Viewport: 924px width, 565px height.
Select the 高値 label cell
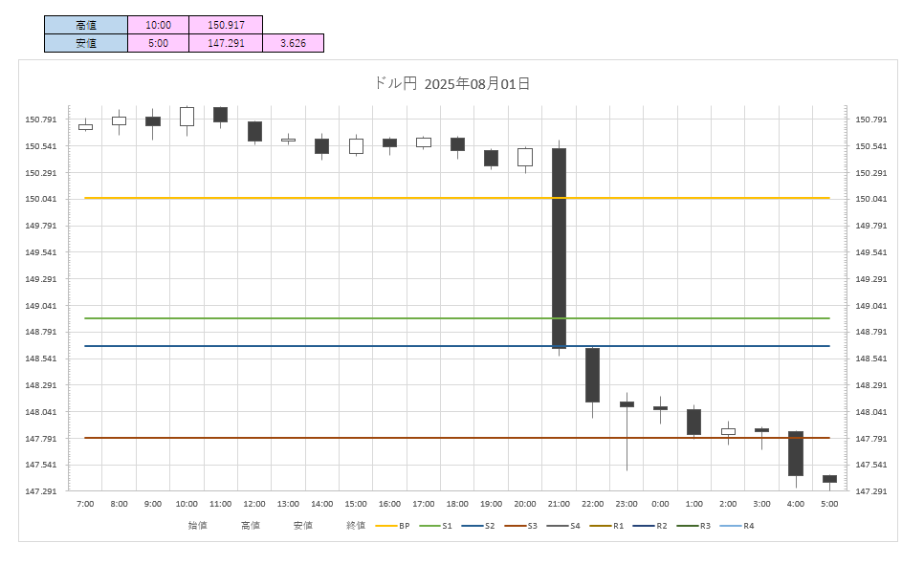click(86, 25)
